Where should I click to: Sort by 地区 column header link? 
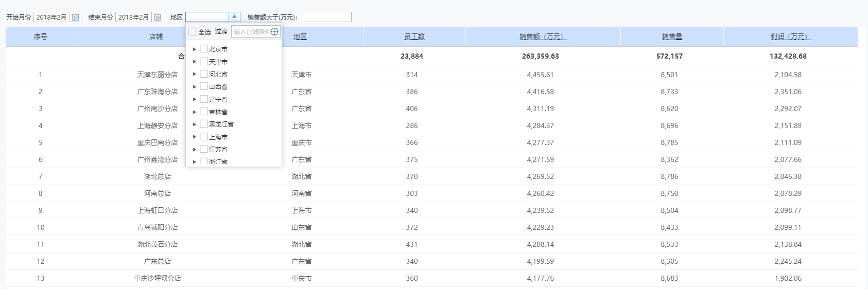coord(300,37)
